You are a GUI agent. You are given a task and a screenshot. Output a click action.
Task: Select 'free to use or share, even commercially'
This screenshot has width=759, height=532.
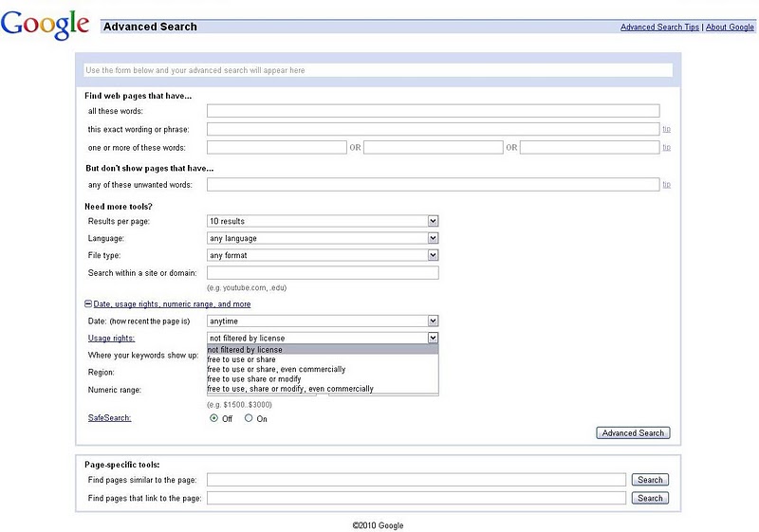click(x=276, y=369)
